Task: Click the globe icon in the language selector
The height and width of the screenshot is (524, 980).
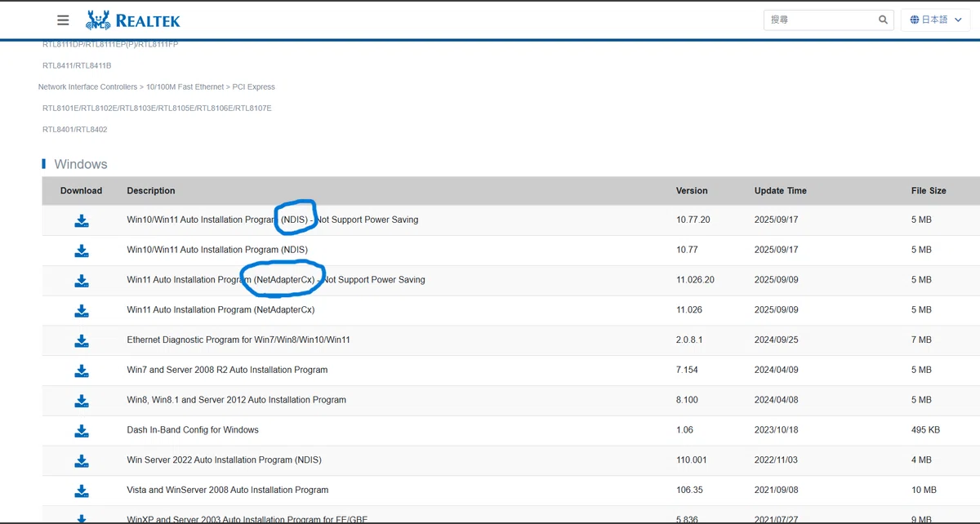Action: [x=914, y=20]
